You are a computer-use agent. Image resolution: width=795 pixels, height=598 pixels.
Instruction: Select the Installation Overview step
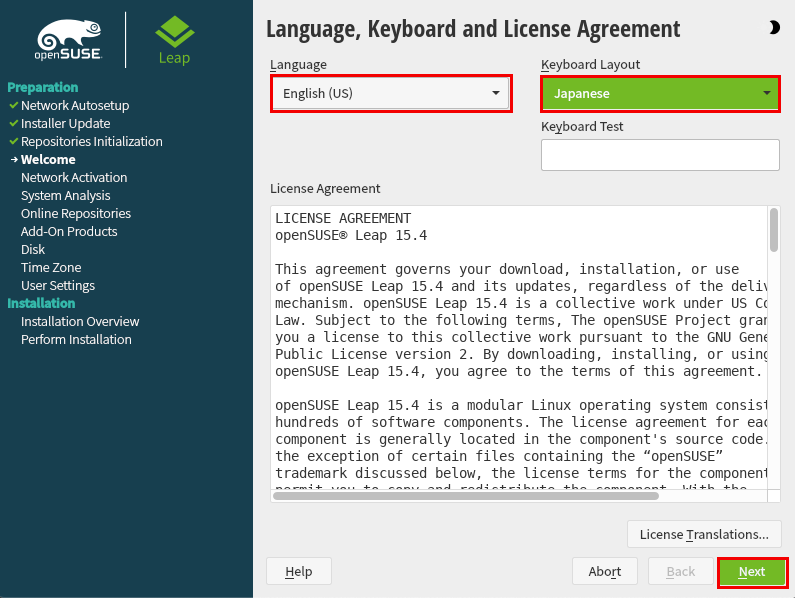(x=80, y=322)
